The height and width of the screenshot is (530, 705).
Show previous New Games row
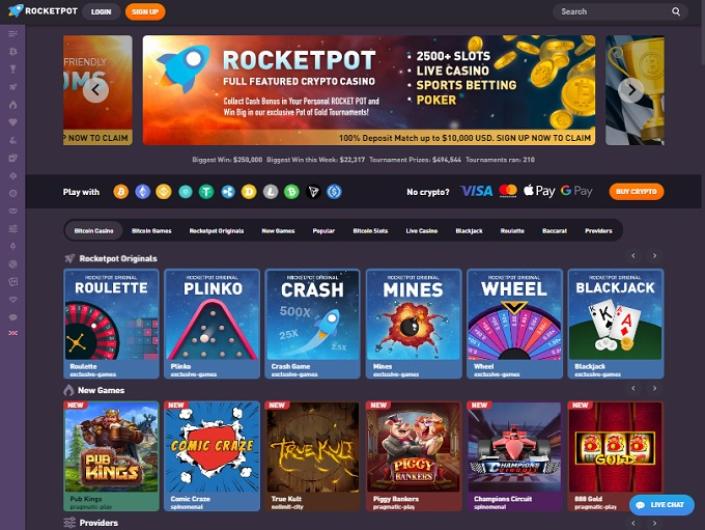click(x=634, y=388)
